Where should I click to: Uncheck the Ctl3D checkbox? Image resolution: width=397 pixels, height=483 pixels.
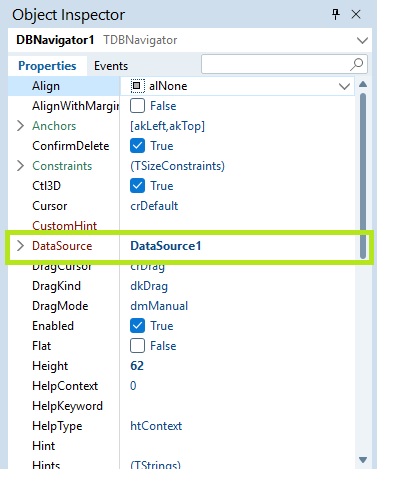pos(137,186)
